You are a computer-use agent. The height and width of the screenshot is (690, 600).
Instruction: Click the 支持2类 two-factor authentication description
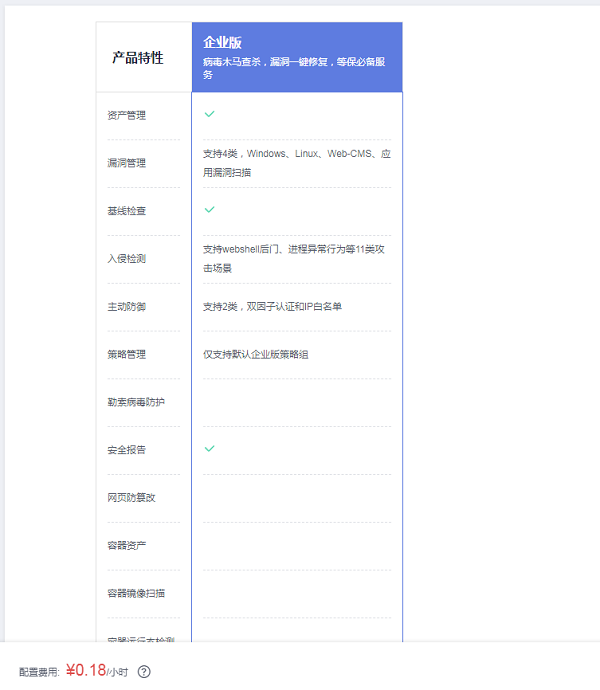(272, 306)
